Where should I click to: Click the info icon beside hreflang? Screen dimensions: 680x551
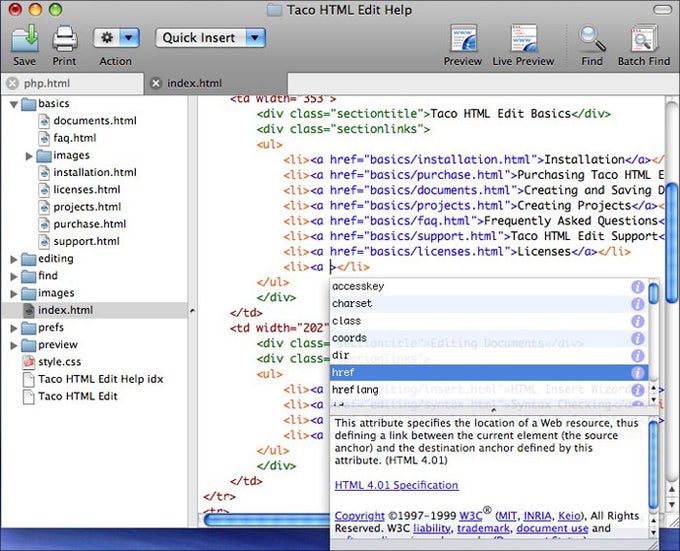click(637, 390)
